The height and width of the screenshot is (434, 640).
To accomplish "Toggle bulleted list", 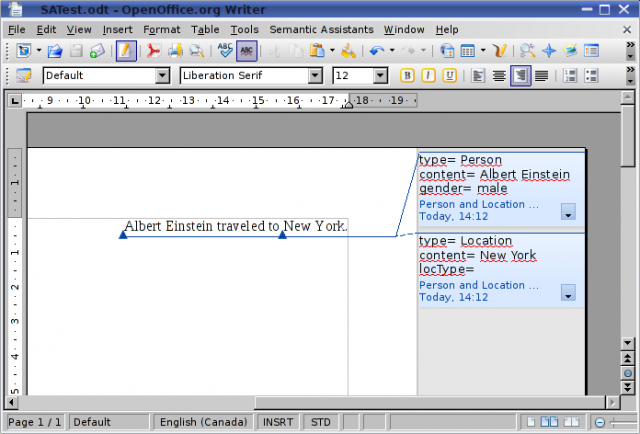I will 591,76.
